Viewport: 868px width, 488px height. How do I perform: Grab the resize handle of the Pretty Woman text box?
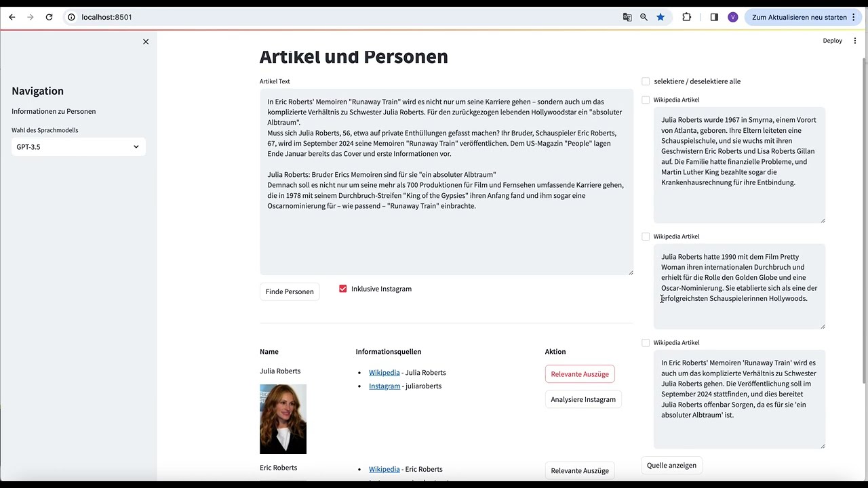(x=823, y=326)
